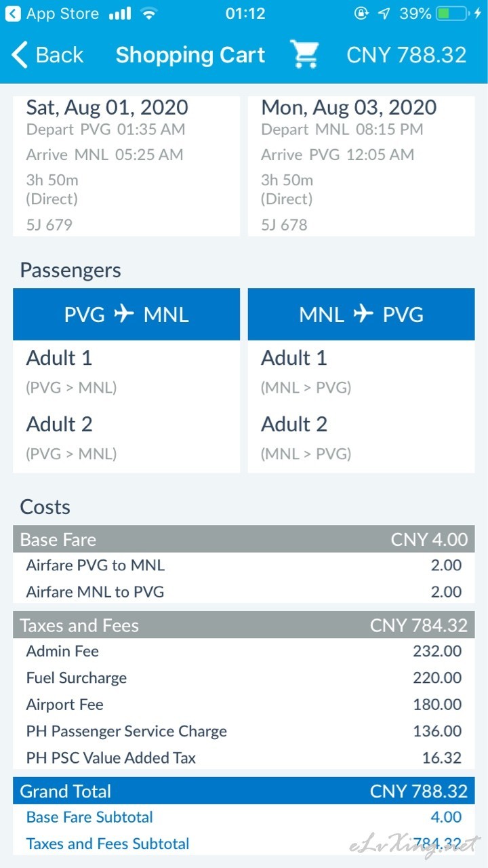This screenshot has width=488, height=868.
Task: Tap the Shopping Cart title
Action: 190,55
